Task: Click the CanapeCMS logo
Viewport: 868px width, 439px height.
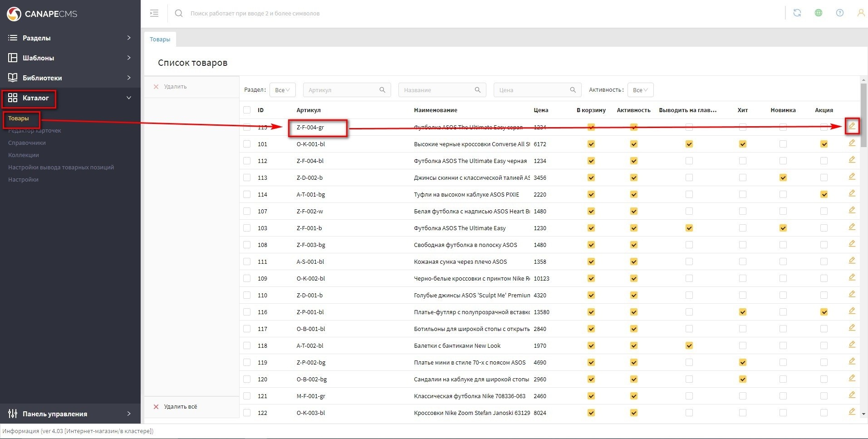Action: (x=42, y=14)
